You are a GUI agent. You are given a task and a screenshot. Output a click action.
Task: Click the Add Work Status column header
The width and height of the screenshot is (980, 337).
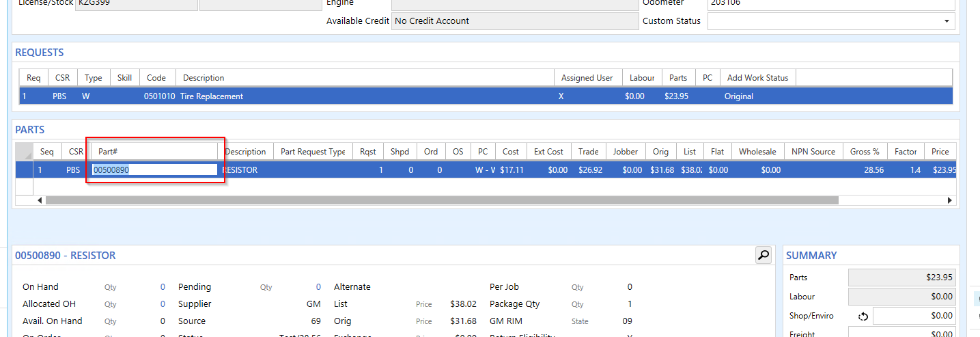[x=757, y=78]
